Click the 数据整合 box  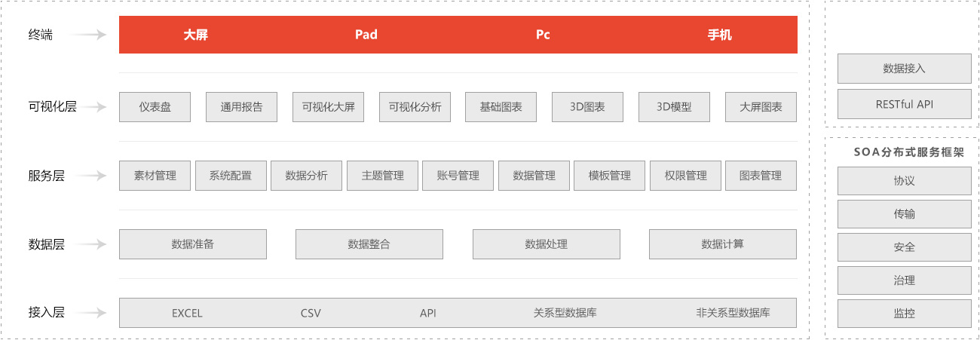(x=369, y=244)
